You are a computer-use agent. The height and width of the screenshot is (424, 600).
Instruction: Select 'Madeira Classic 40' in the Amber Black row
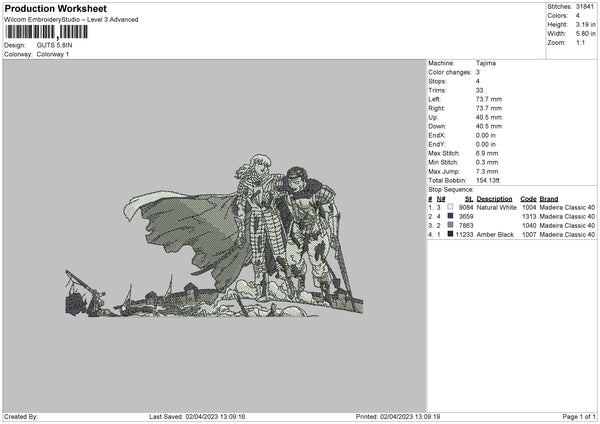567,234
